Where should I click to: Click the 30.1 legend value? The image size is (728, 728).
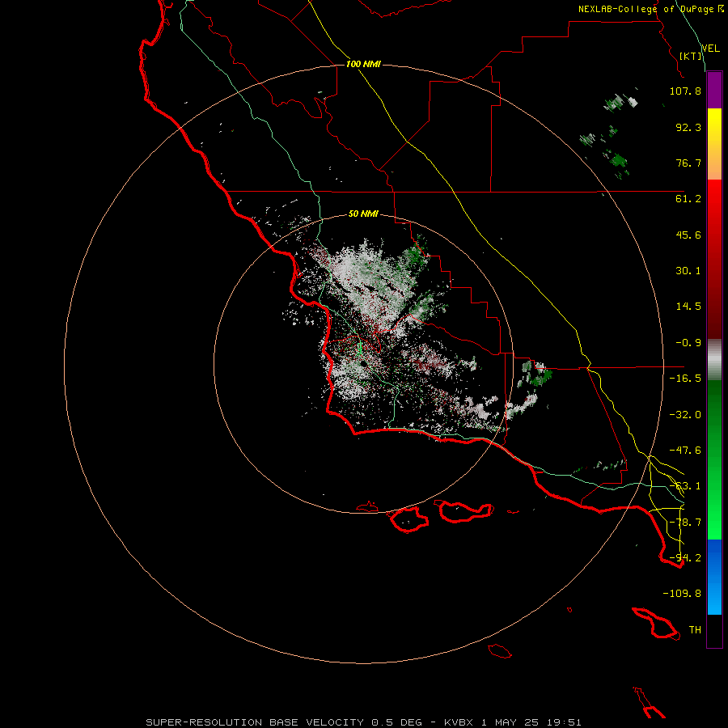[x=688, y=271]
